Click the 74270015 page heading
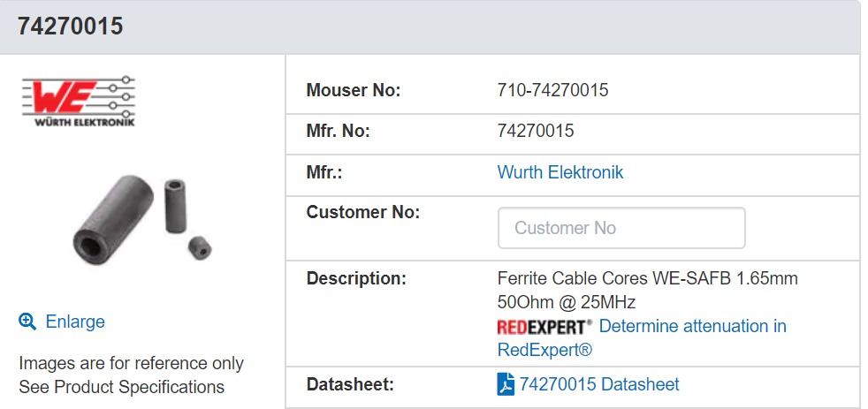868x409 pixels. (x=71, y=26)
